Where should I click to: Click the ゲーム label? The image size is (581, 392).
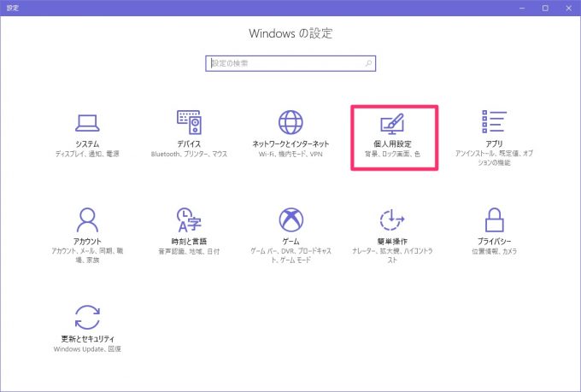[290, 241]
